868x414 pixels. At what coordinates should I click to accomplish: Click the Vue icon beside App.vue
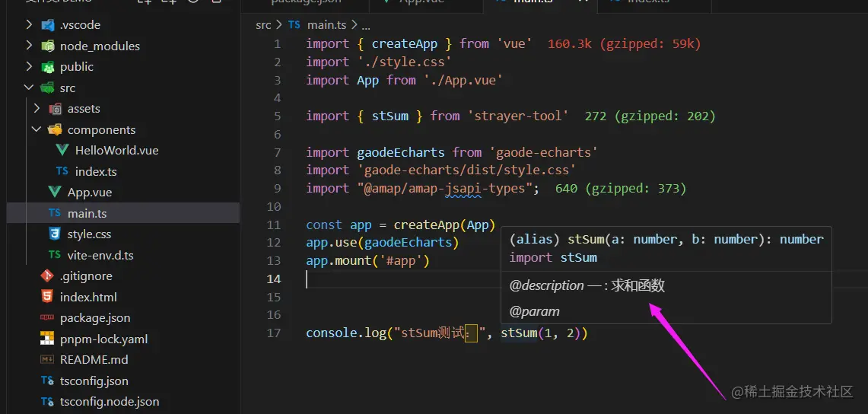(55, 193)
